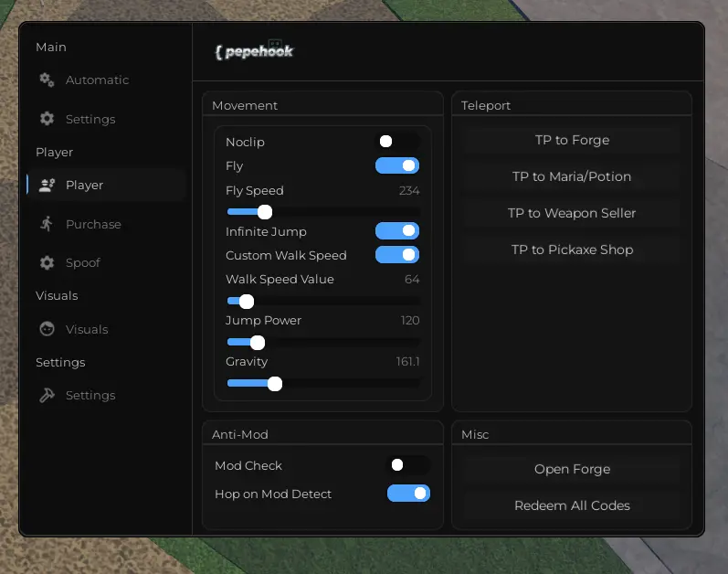The height and width of the screenshot is (574, 728).
Task: Click the TP to Weapon Seller button
Action: coord(572,213)
